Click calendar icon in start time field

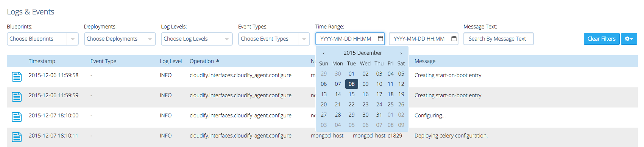380,39
